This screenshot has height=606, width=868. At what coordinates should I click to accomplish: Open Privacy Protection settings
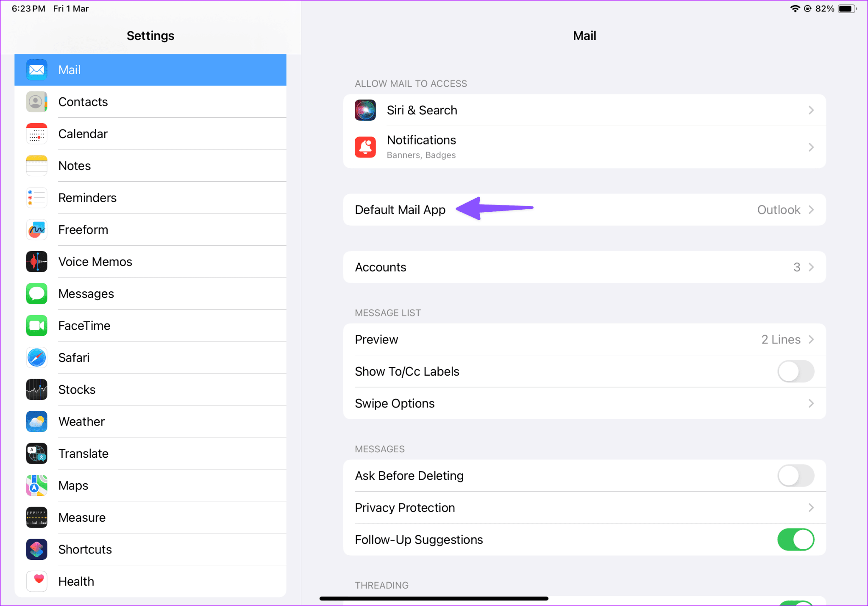pos(584,508)
